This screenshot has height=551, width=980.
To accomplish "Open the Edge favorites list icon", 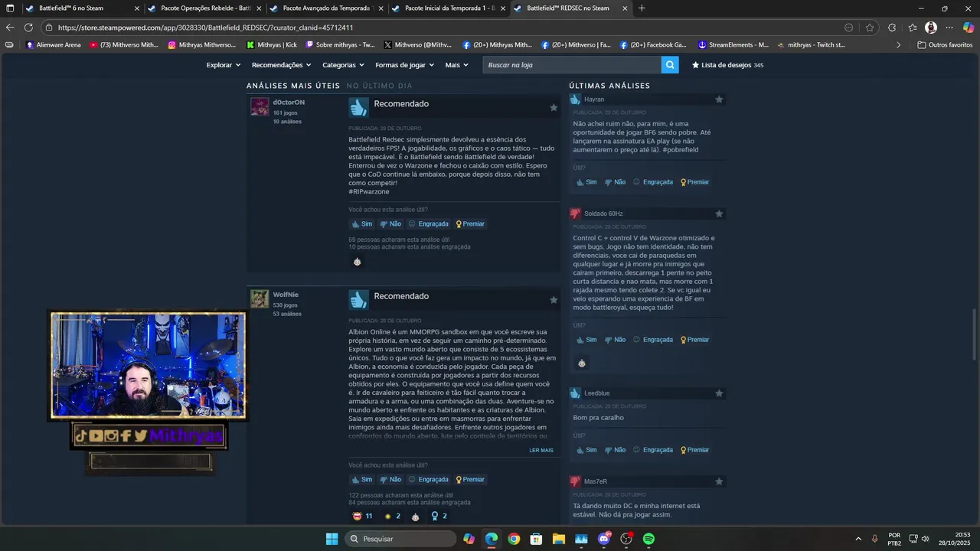I will tap(912, 28).
